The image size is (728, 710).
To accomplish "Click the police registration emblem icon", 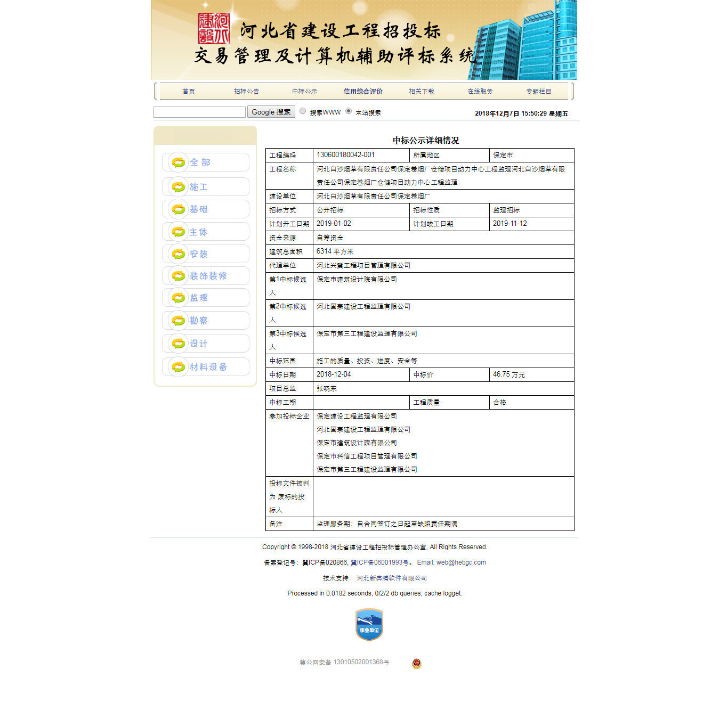I will [x=417, y=663].
